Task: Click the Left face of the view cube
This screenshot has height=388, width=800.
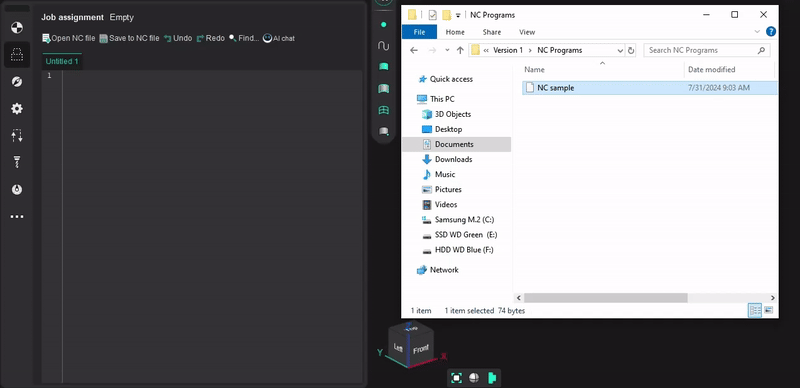Action: 398,347
